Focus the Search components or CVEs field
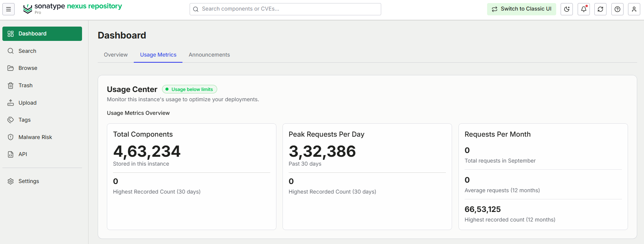 coord(285,9)
